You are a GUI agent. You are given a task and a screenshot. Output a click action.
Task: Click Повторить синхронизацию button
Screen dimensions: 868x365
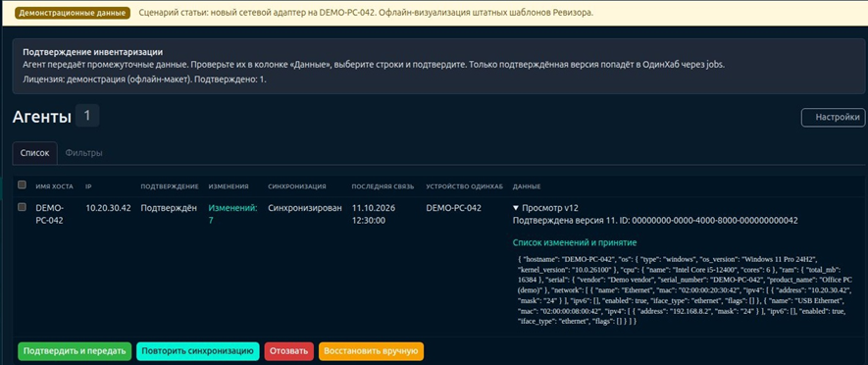click(x=197, y=351)
